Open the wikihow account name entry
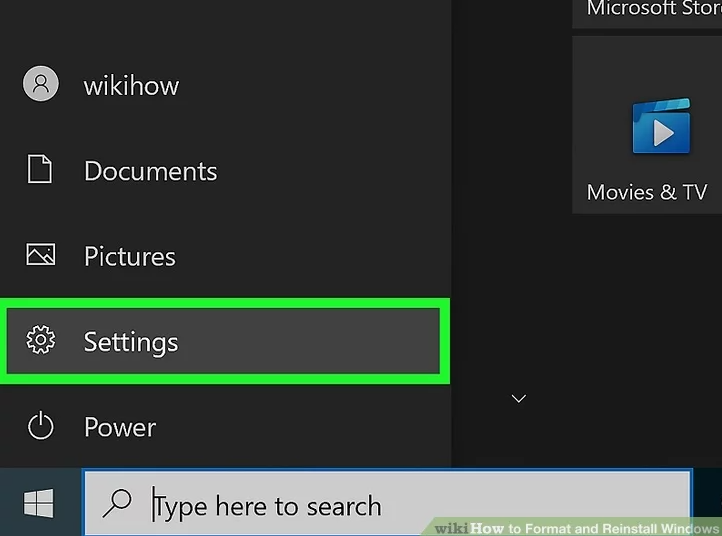The height and width of the screenshot is (536, 722). coord(131,86)
